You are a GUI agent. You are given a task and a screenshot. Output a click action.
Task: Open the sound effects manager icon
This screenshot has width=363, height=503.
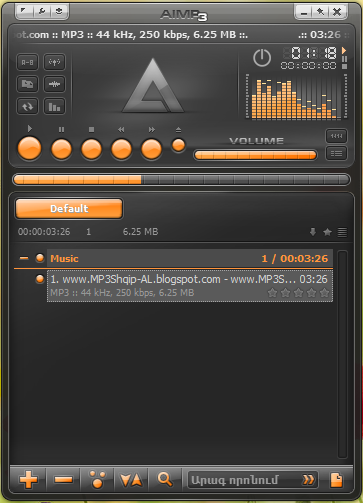click(54, 84)
